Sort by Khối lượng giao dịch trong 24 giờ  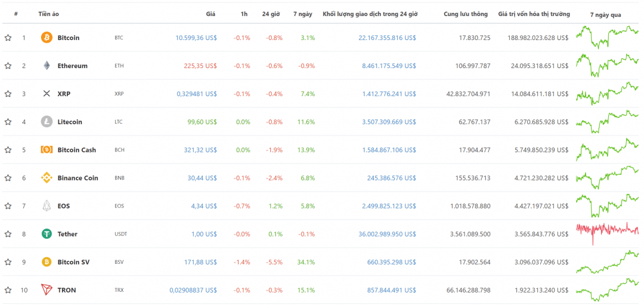point(370,14)
